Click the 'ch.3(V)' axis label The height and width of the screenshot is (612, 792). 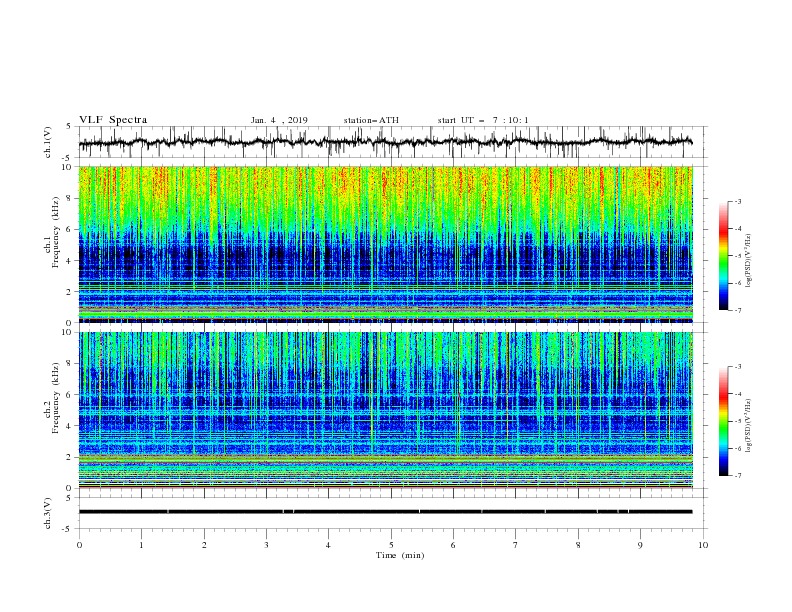[48, 513]
